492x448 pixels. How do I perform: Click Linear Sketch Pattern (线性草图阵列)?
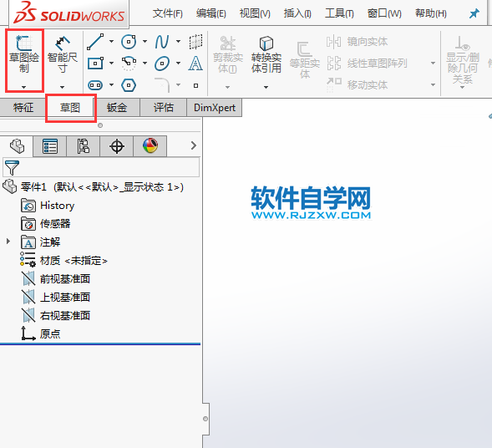click(x=367, y=64)
